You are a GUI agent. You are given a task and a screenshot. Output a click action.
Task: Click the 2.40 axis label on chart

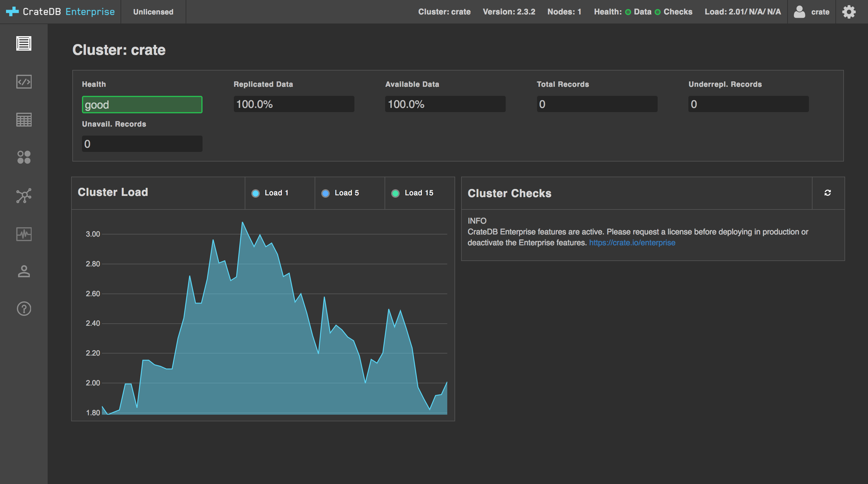93,323
